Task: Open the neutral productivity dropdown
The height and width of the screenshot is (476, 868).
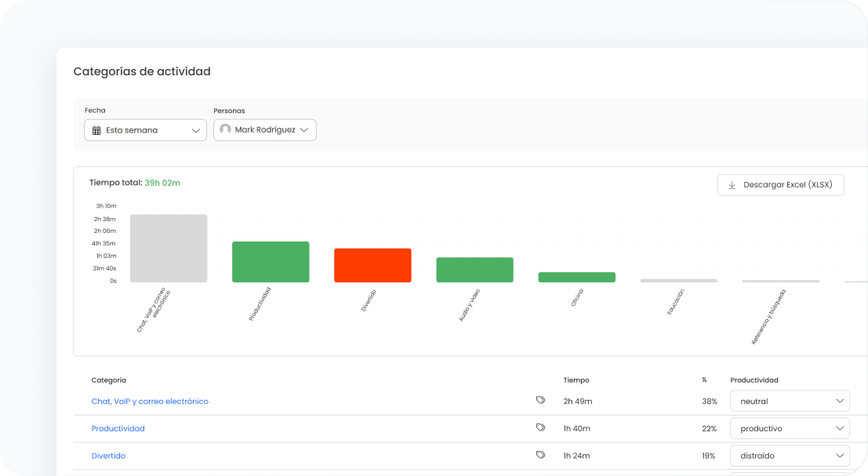Action: (x=789, y=401)
